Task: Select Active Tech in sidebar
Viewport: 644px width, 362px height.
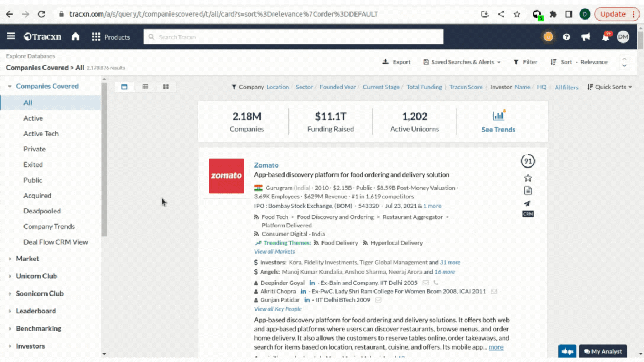Action: (41, 134)
